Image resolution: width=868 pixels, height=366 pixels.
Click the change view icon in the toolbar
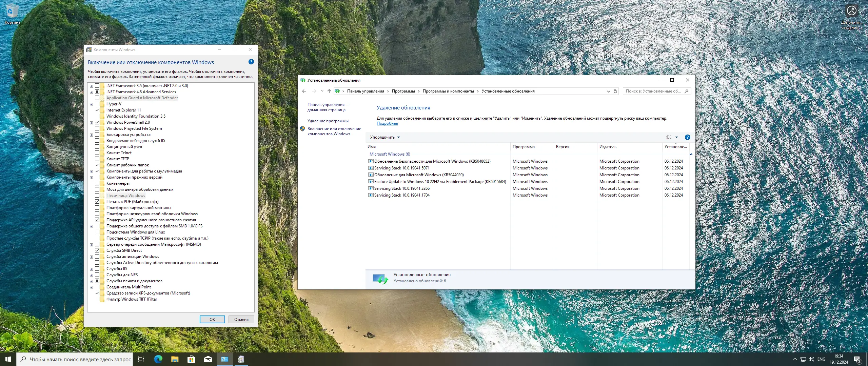(668, 137)
